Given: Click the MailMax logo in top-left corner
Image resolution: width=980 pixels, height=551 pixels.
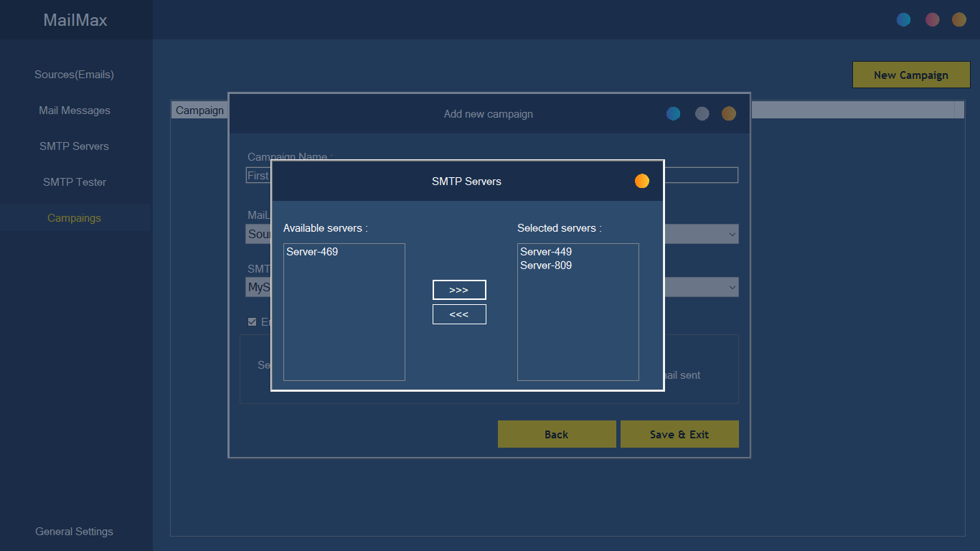Looking at the screenshot, I should [x=75, y=19].
